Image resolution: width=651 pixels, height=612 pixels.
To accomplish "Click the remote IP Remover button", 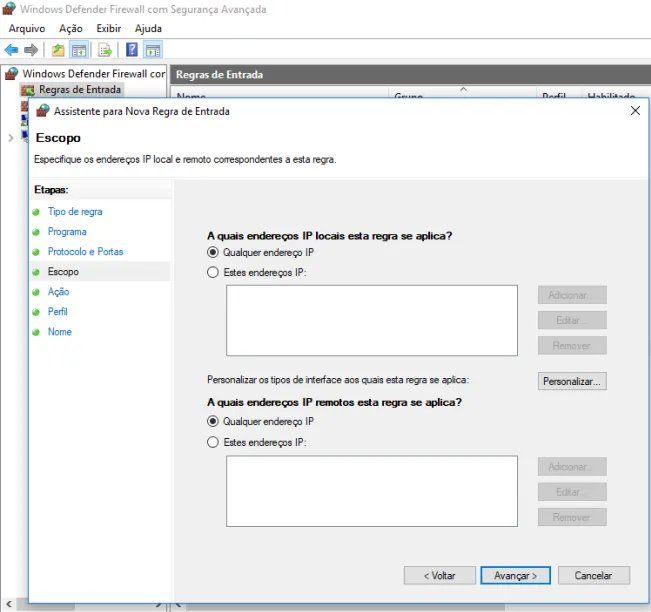I will click(572, 517).
